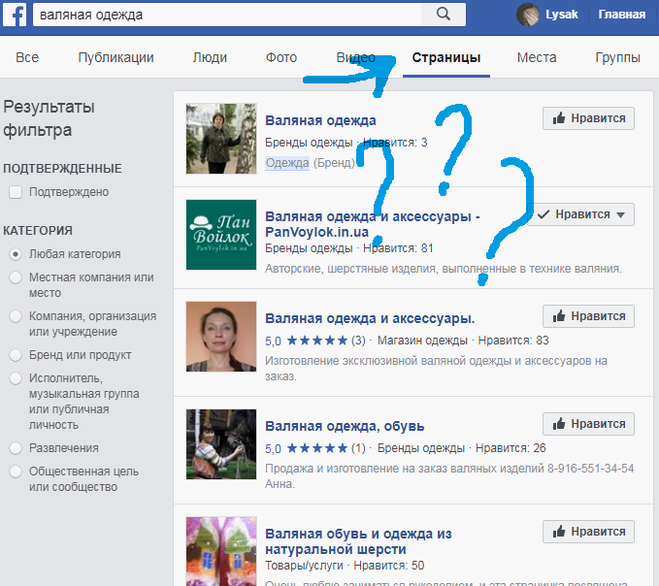Open the Валяная одежда, обувь title
The height and width of the screenshot is (586, 659).
click(x=345, y=426)
